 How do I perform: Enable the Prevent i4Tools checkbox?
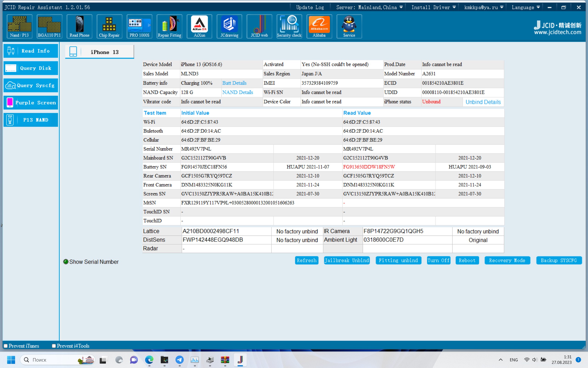[54, 346]
